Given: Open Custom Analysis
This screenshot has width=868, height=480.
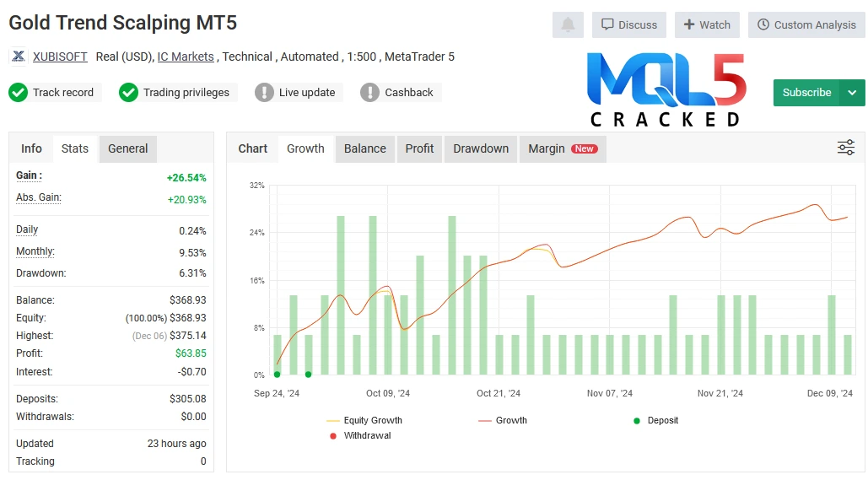Looking at the screenshot, I should point(806,25).
